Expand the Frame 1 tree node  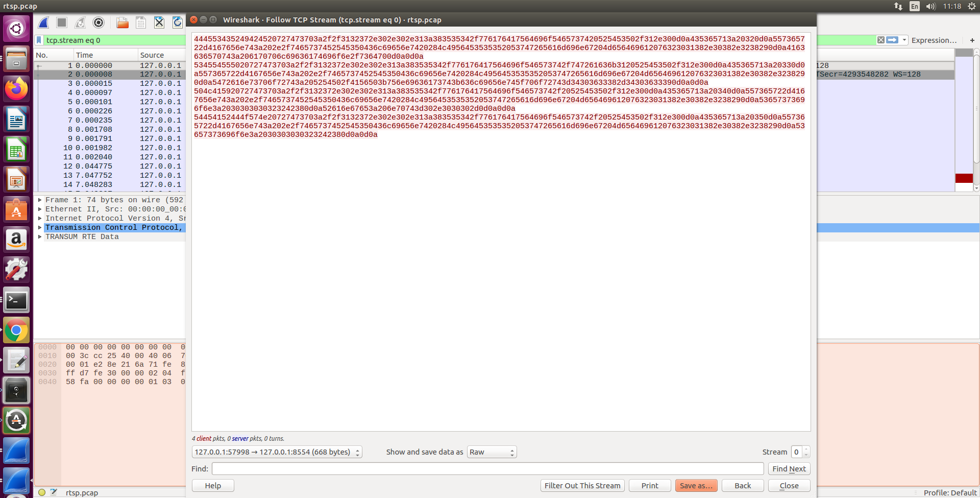click(40, 200)
